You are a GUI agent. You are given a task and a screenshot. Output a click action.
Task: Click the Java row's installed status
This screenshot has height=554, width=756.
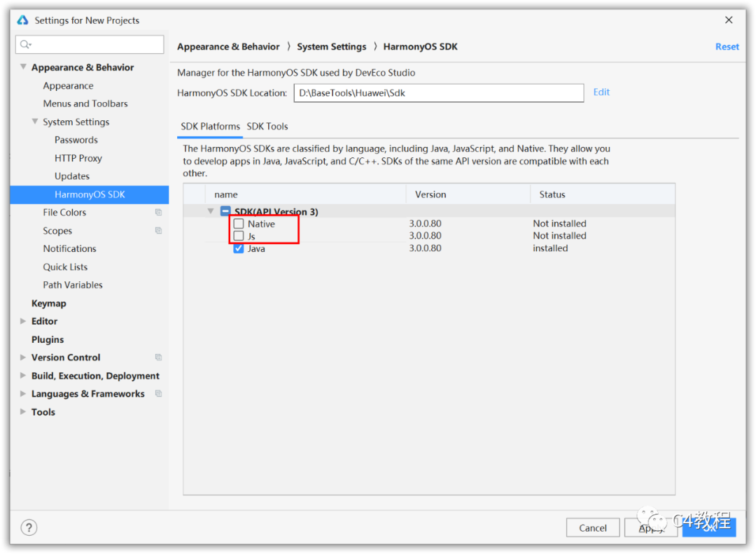(550, 248)
